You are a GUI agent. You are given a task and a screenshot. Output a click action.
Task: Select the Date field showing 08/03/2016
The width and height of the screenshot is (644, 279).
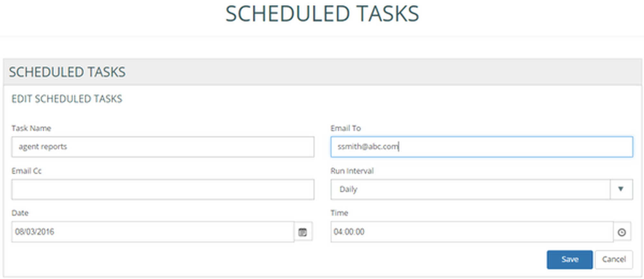(x=153, y=232)
